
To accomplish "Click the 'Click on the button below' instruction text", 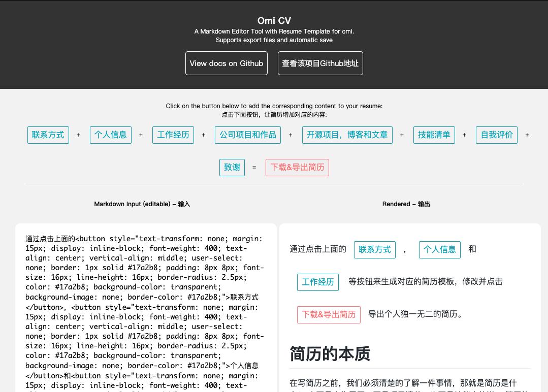I will pos(274,106).
